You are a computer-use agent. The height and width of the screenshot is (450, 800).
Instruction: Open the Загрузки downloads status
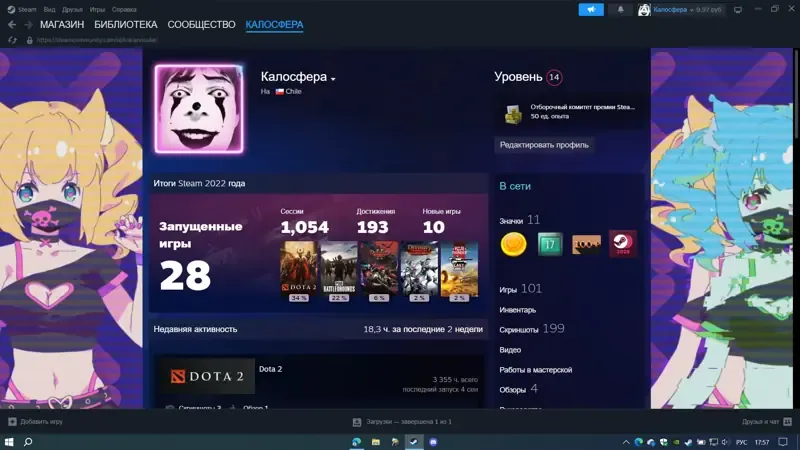402,422
